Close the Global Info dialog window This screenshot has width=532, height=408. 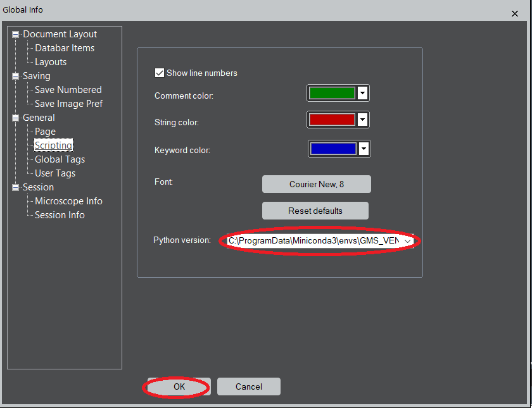tap(514, 13)
